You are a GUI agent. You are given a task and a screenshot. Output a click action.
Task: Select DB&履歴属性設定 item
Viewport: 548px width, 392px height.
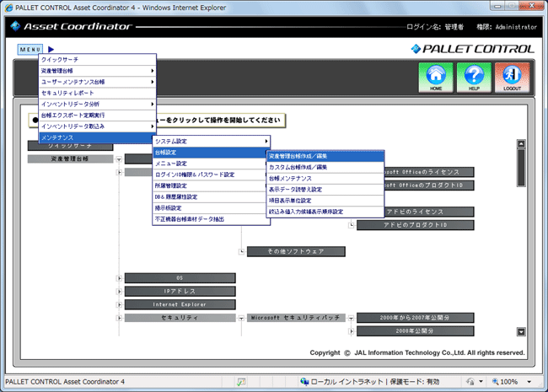(x=211, y=196)
